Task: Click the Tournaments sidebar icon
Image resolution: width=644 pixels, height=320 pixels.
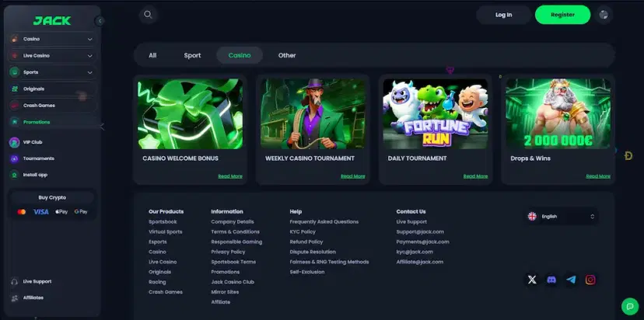Action: coord(14,158)
